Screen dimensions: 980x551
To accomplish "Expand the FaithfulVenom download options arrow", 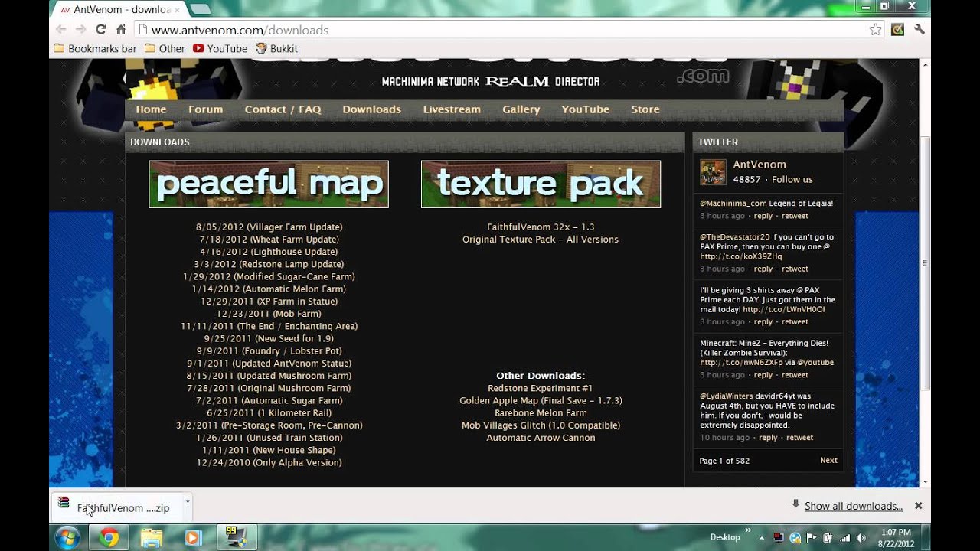I will pos(188,503).
